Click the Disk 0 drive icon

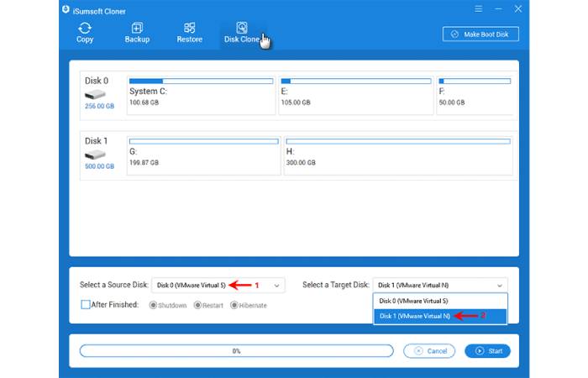95,94
